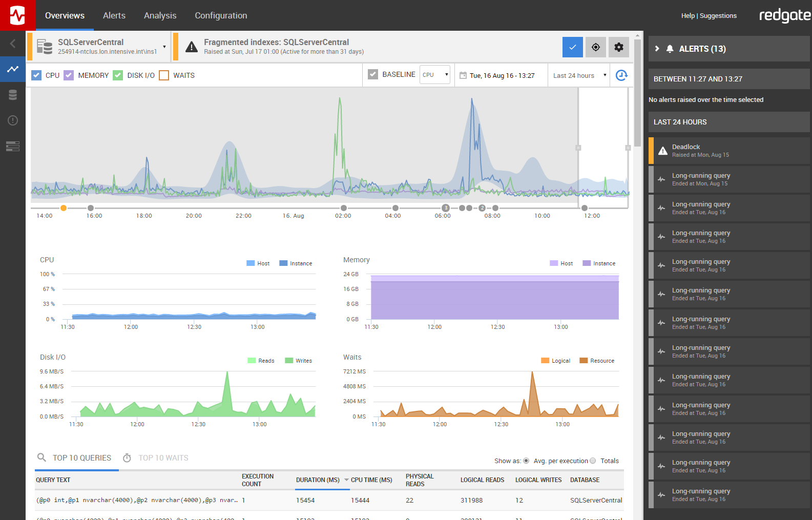Switch to the Analysis menu tab
The image size is (812, 520).
pos(160,15)
